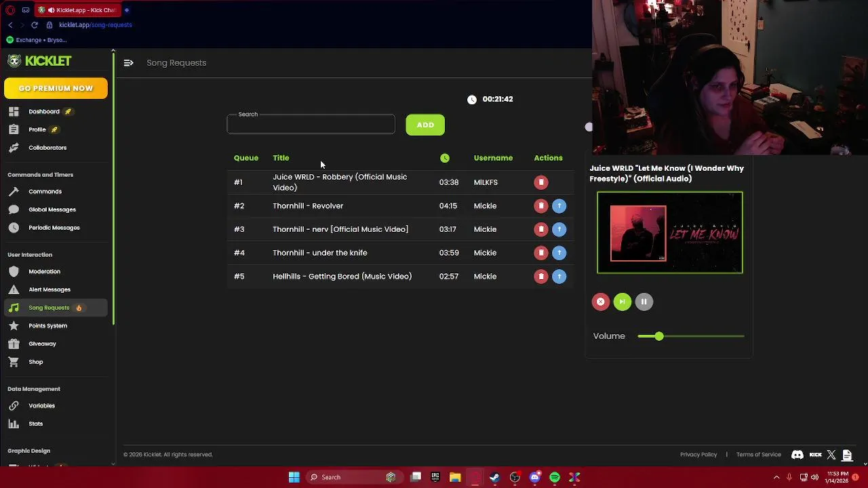Delete Thornhill - nerv from the queue

(x=540, y=229)
